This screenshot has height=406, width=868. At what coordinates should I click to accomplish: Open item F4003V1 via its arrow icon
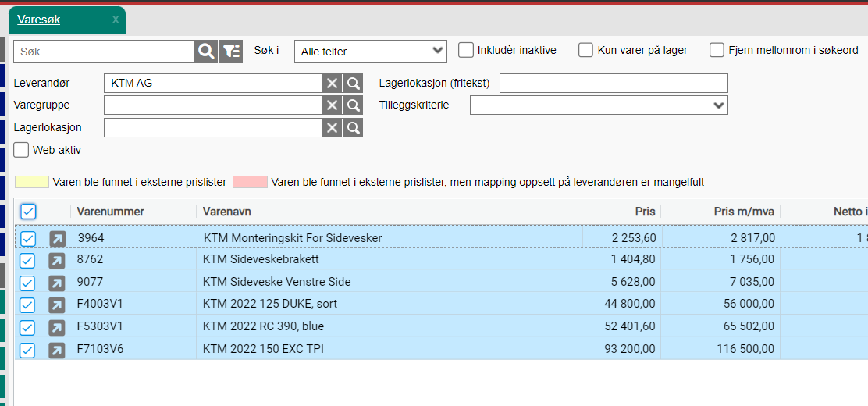[x=57, y=305]
